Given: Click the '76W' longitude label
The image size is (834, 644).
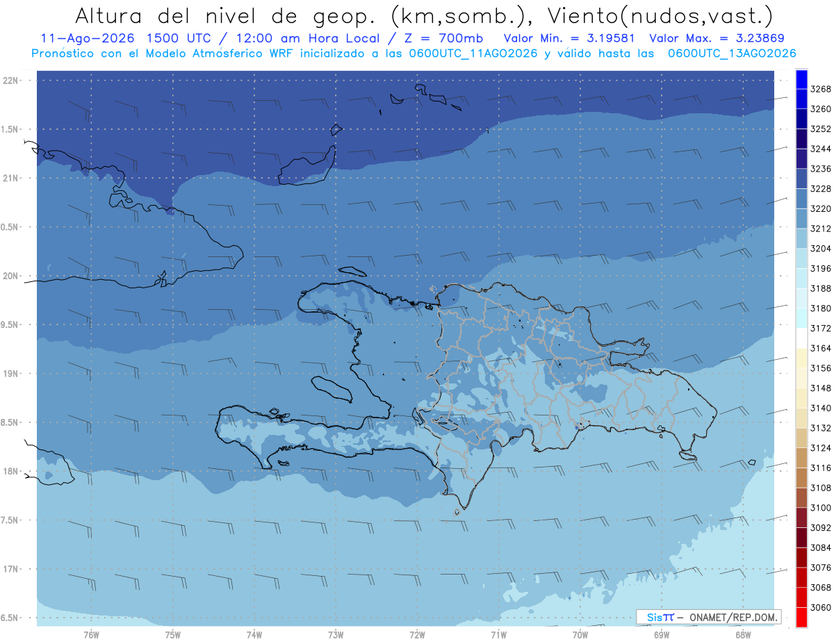Looking at the screenshot, I should [x=91, y=634].
